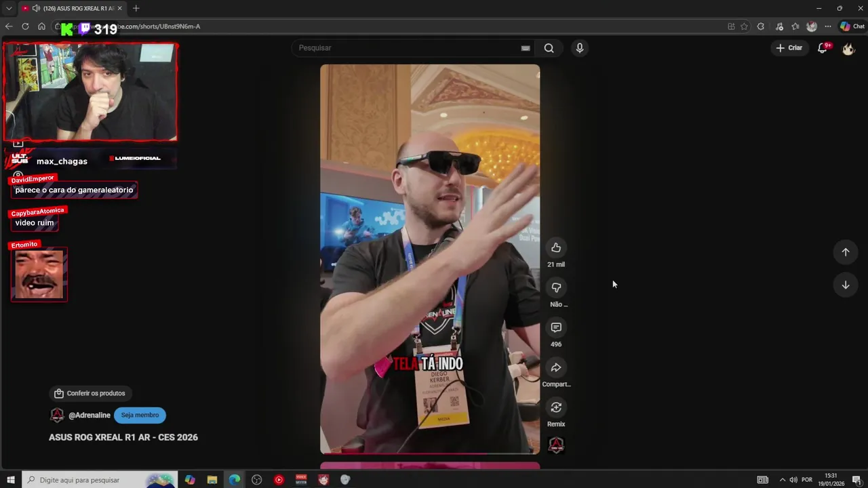
Task: Open the browser profile avatar
Action: (812, 26)
